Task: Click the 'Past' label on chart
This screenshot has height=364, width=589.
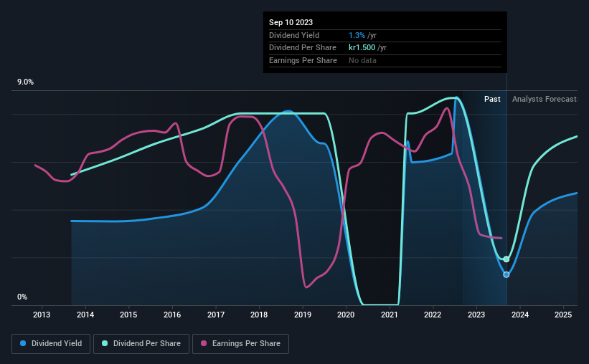Action: pos(492,99)
